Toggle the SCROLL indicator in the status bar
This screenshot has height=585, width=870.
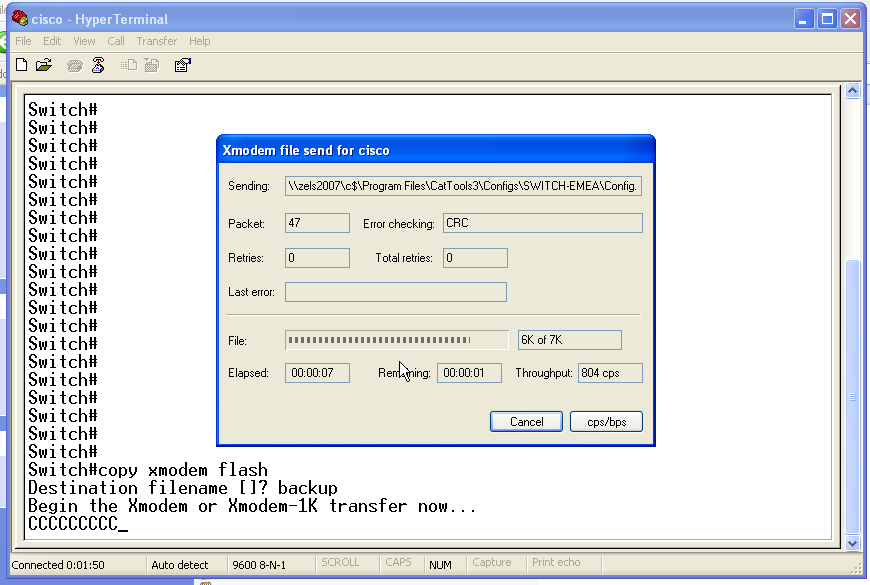coord(343,563)
